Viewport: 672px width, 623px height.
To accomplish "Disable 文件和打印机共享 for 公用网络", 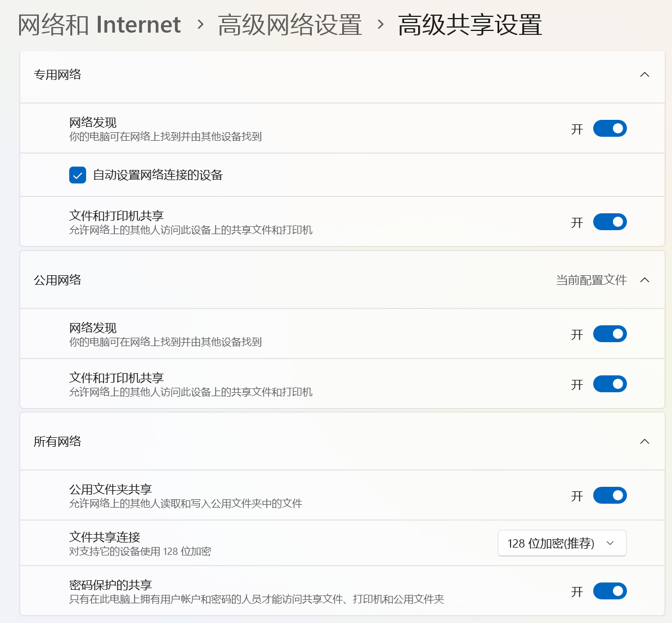I will [x=610, y=384].
